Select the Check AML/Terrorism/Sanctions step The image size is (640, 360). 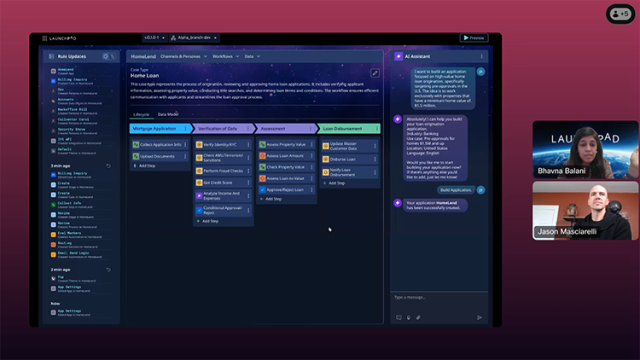(223, 158)
